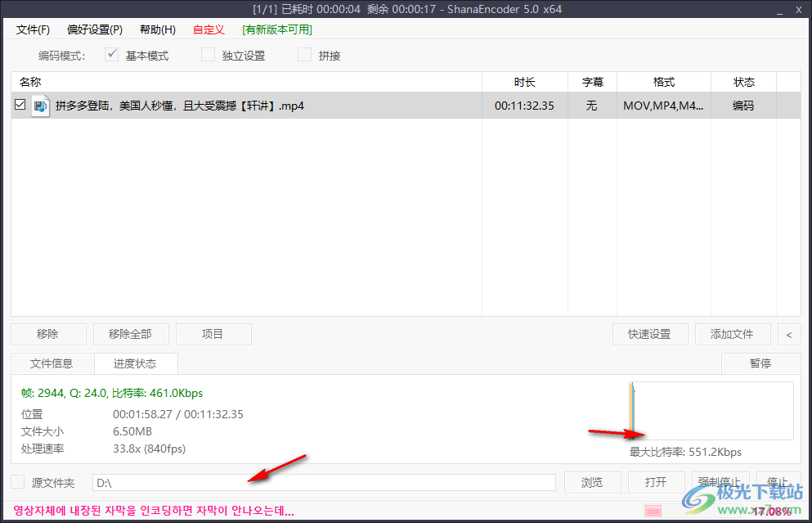Click the 停止 button
The height and width of the screenshot is (523, 812).
[778, 483]
